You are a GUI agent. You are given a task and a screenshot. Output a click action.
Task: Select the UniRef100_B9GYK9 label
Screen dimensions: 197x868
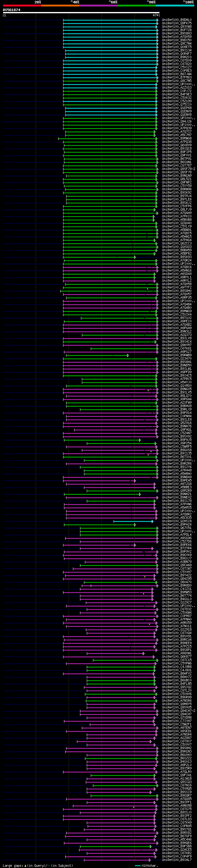tap(176, 555)
